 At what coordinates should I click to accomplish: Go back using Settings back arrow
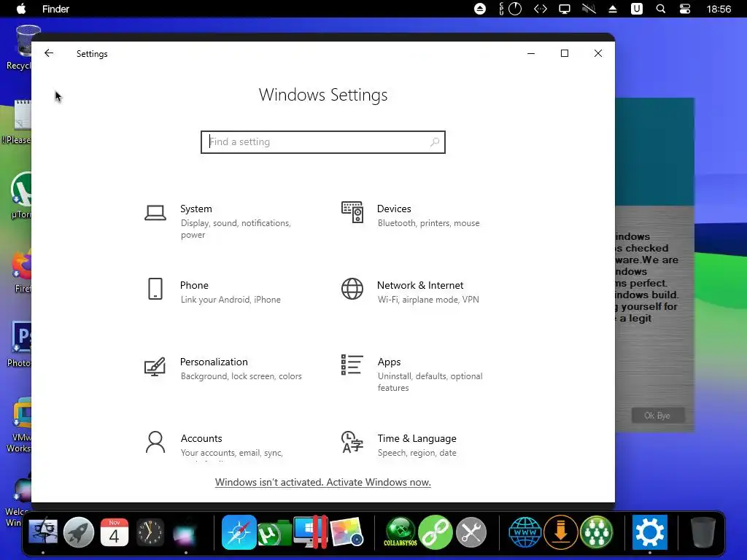tap(49, 53)
